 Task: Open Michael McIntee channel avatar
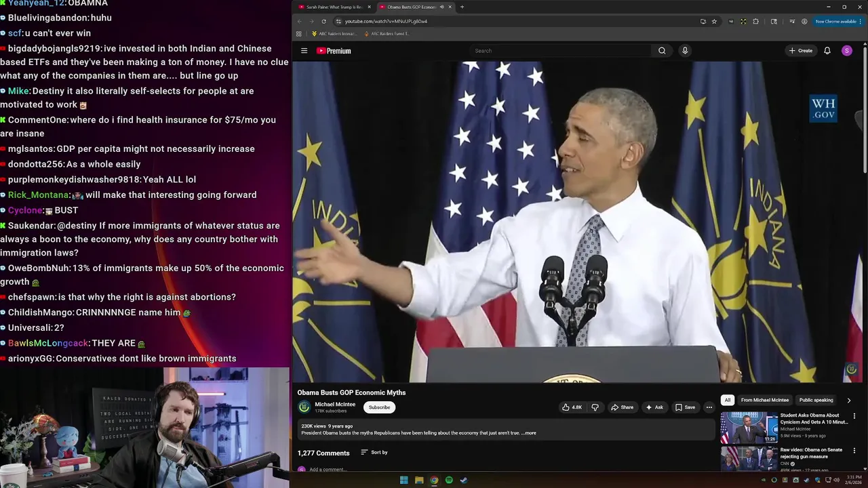pos(304,407)
